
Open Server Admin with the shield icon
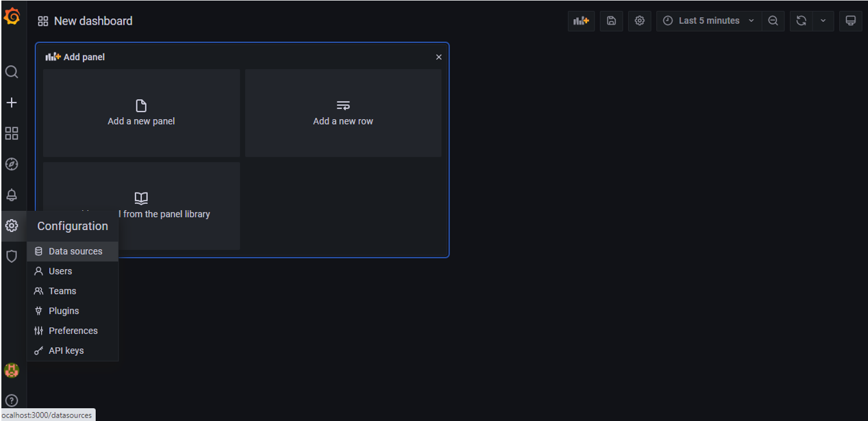point(12,256)
